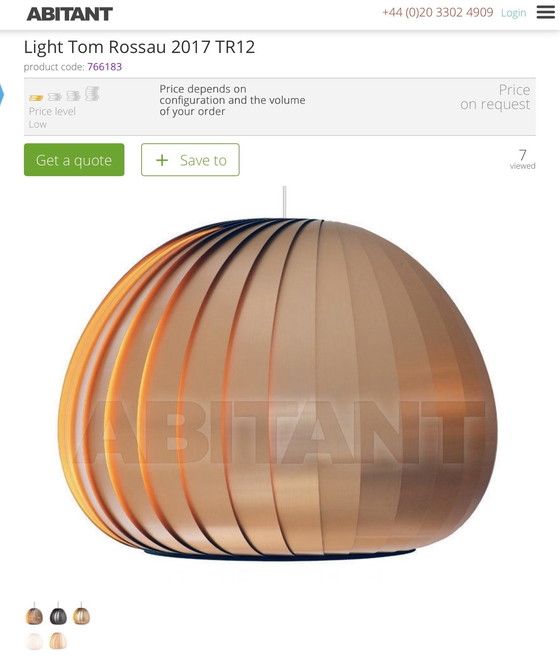This screenshot has height=665, width=560.
Task: Select the black lamp variant thumbnail
Action: click(58, 614)
